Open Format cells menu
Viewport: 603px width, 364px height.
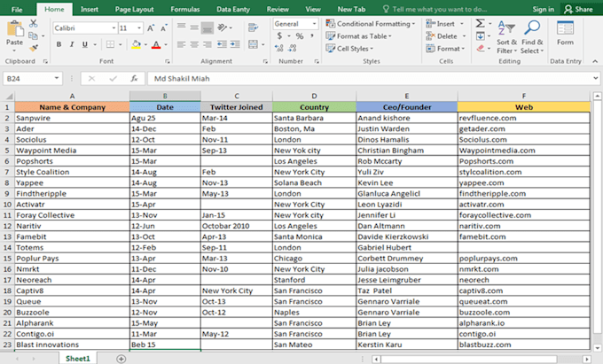(445, 49)
